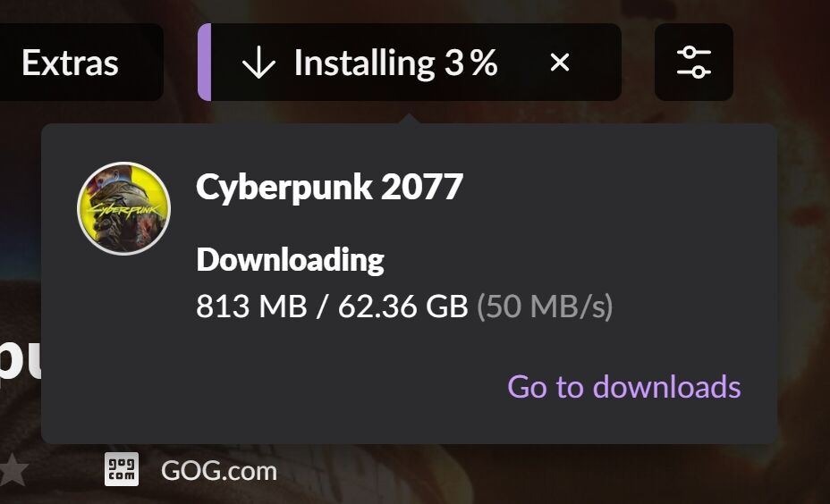Open the Extras tab
The width and height of the screenshot is (830, 504).
pyautogui.click(x=71, y=63)
